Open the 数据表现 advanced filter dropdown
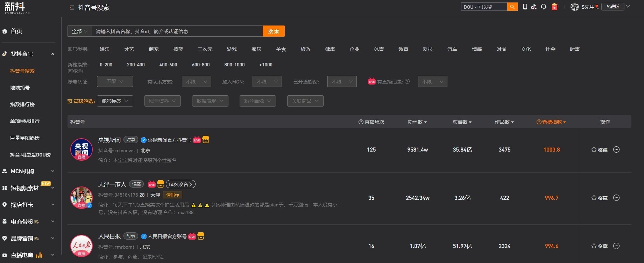The height and width of the screenshot is (263, 644). [210, 101]
